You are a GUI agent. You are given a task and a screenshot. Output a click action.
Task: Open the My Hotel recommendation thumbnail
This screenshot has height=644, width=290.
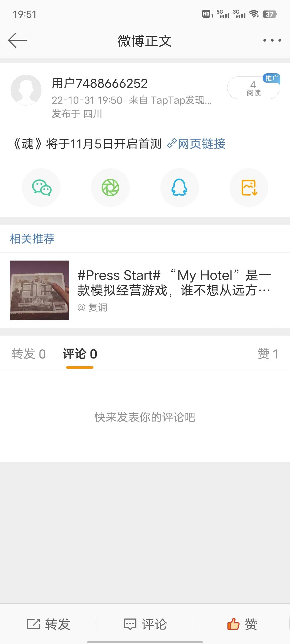[39, 290]
